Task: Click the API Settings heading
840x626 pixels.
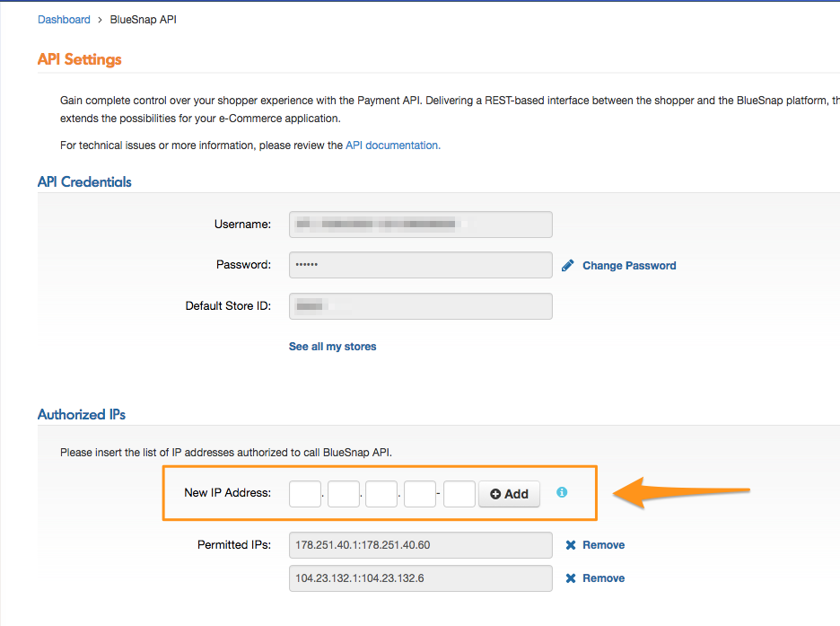Action: [x=79, y=59]
